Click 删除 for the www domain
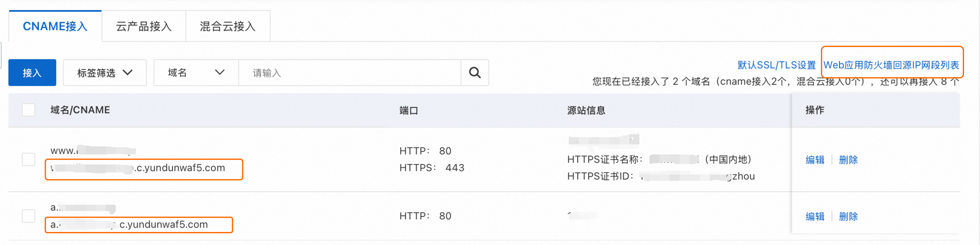The image size is (980, 245). pyautogui.click(x=848, y=160)
